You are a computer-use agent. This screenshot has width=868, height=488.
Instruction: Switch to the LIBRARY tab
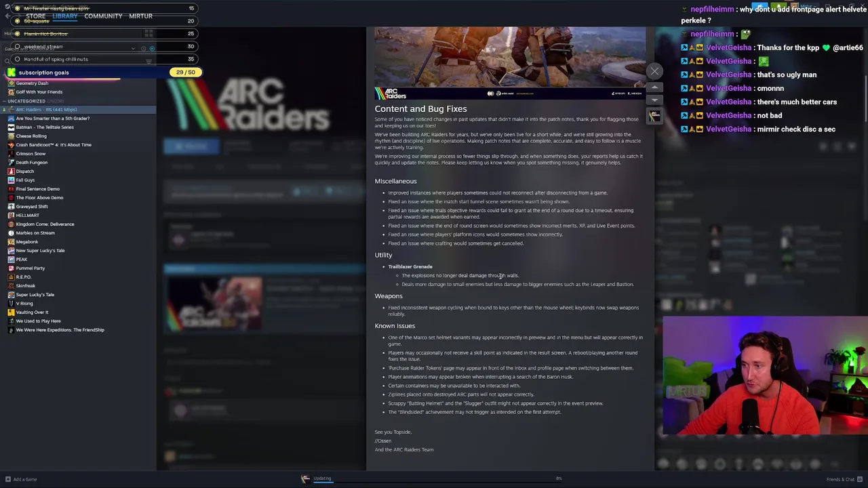click(65, 16)
